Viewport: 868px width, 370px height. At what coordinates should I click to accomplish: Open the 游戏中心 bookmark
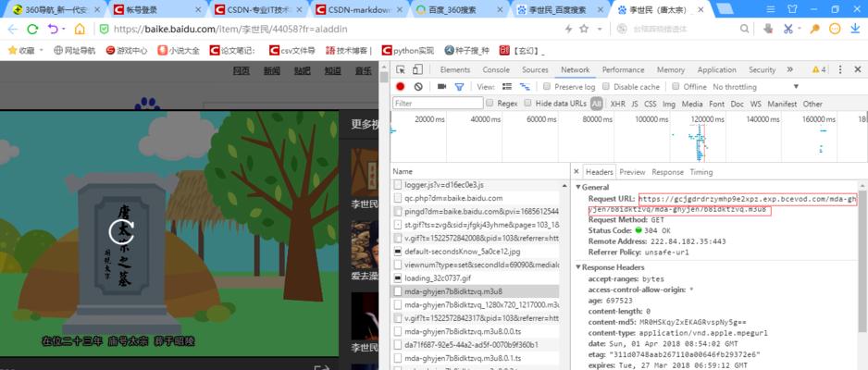127,50
